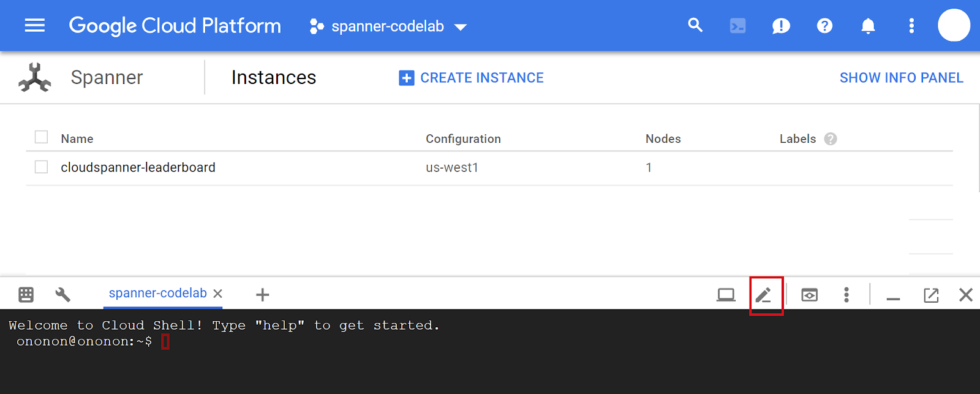Click SHOW INFO PANEL
The width and height of the screenshot is (980, 394).
[901, 78]
